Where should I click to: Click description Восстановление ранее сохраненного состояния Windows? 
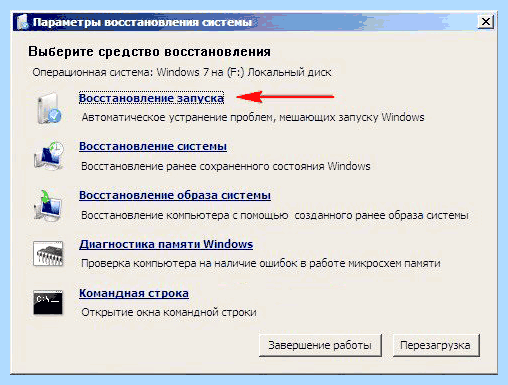pos(226,166)
